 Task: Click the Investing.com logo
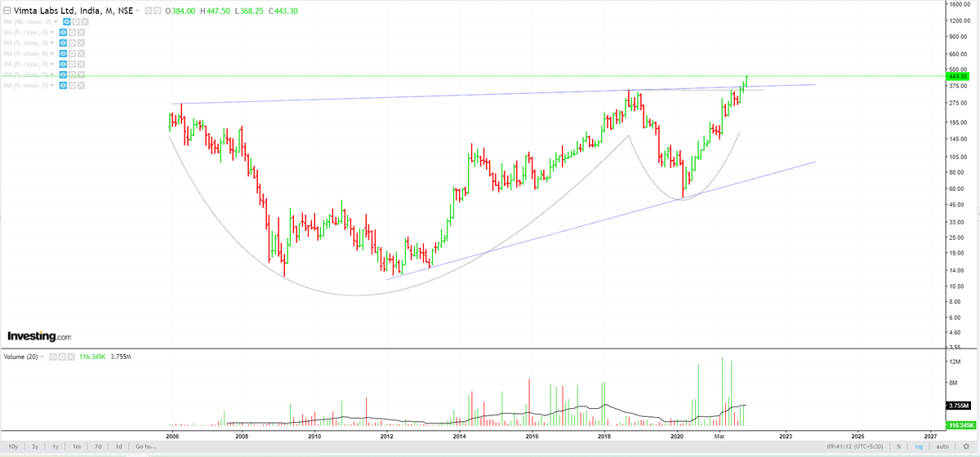39,336
